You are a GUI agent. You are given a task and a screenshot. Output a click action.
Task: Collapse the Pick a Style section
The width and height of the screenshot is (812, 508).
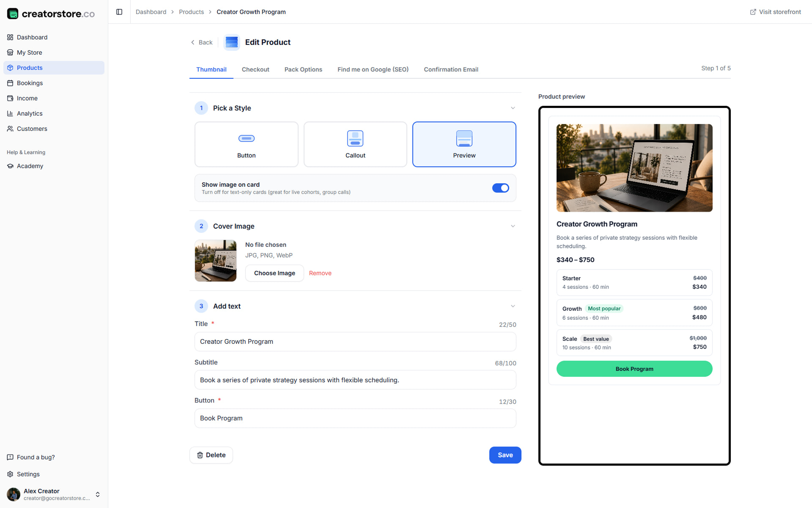point(513,108)
